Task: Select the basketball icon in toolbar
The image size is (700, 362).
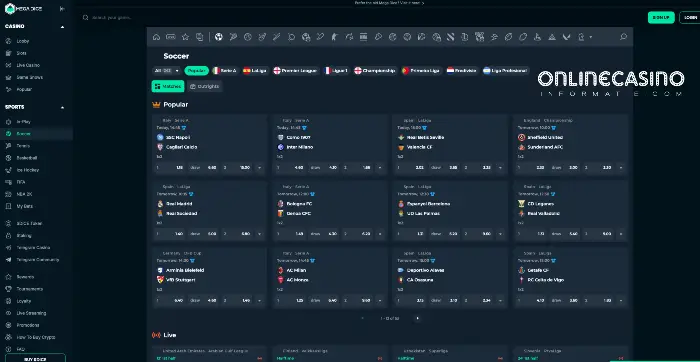Action: [x=248, y=37]
